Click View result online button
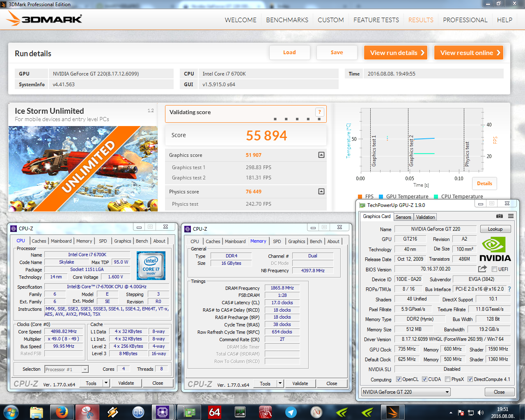Screen dimensions: 525x420 click(469, 53)
